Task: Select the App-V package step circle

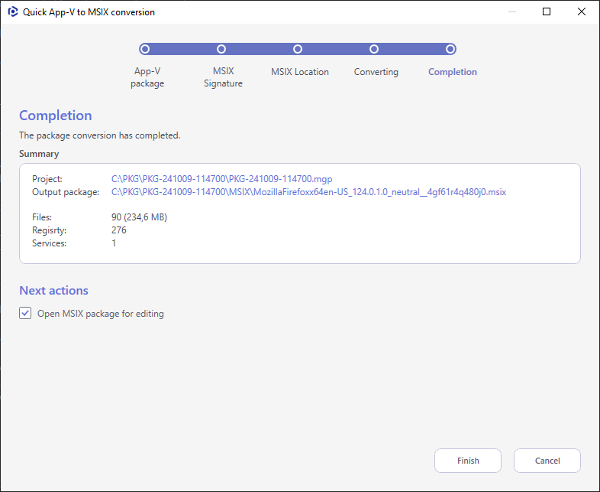Action: [145, 49]
